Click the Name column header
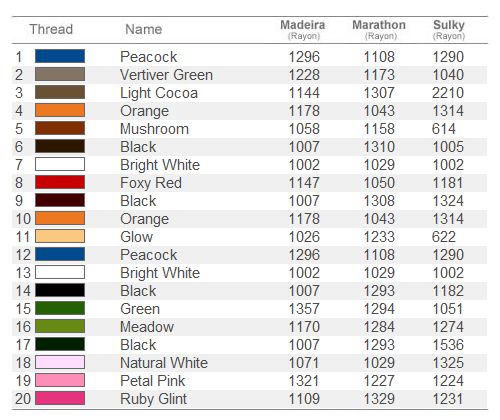This screenshot has width=500, height=420. 144,29
